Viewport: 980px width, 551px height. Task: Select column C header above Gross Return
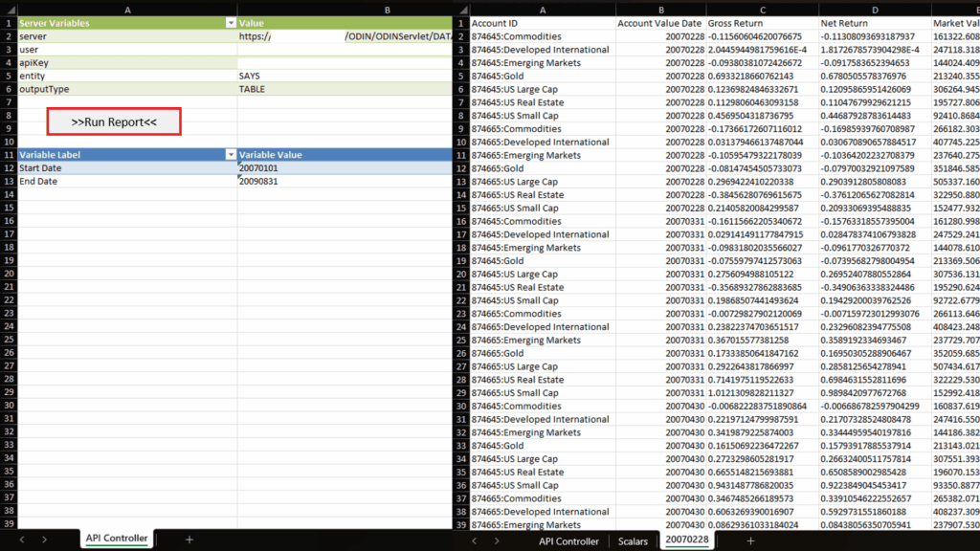760,9
